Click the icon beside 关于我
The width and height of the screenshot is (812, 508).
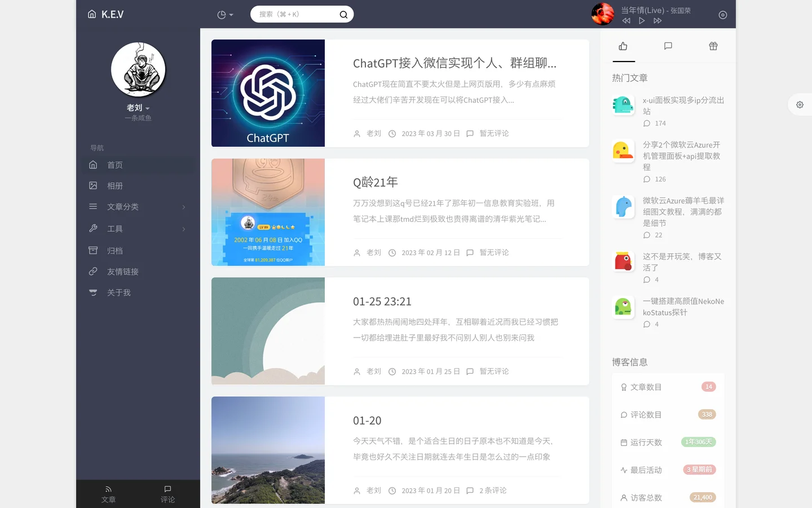coord(93,292)
